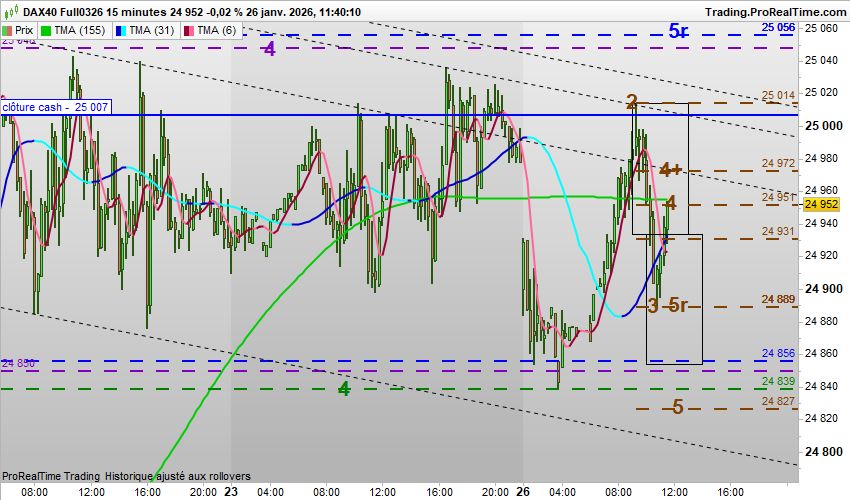Click the 25 000 price axis value
The height and width of the screenshot is (500, 850).
click(x=823, y=126)
